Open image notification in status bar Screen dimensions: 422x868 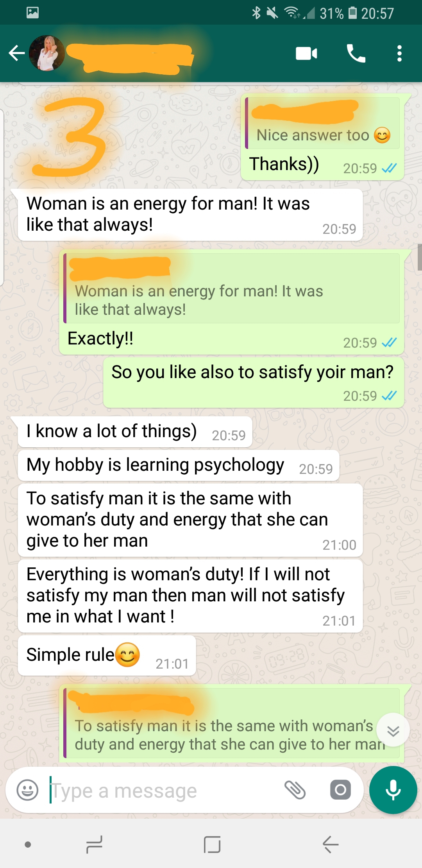tap(32, 13)
